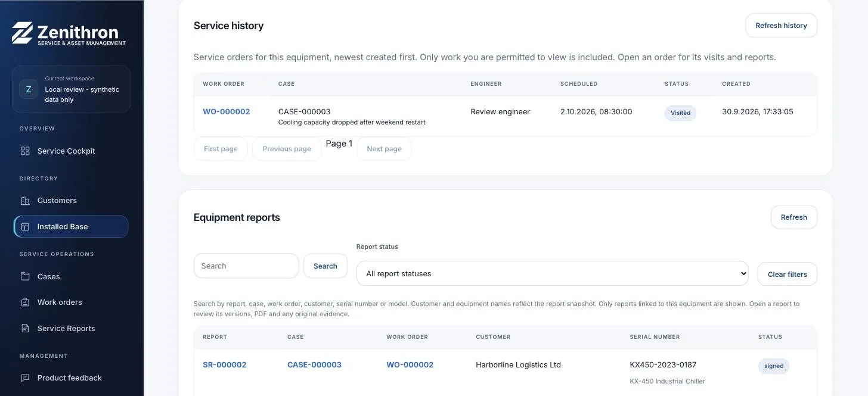The width and height of the screenshot is (868, 396).
Task: Click the signed status badge
Action: (774, 366)
